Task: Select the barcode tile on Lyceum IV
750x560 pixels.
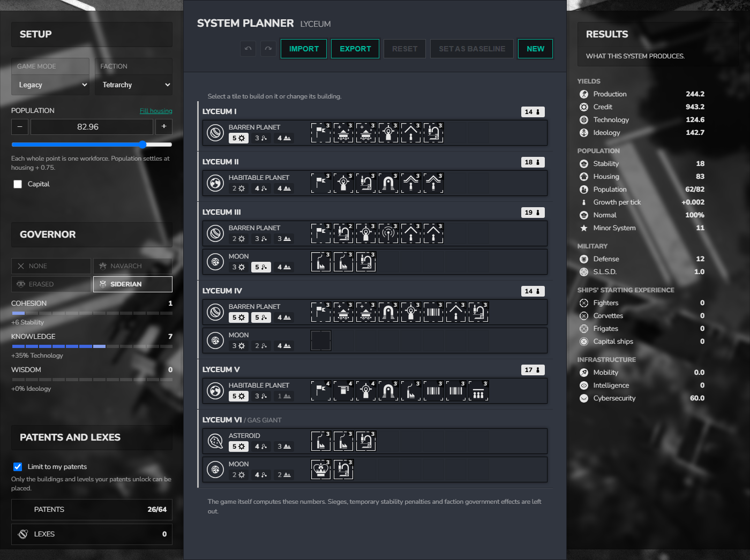Action: click(x=433, y=312)
